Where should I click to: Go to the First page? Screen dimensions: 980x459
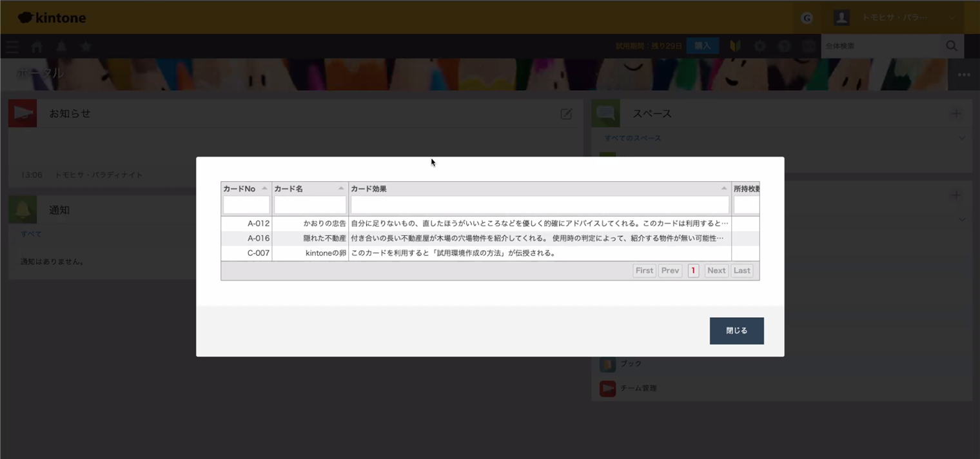pyautogui.click(x=644, y=271)
